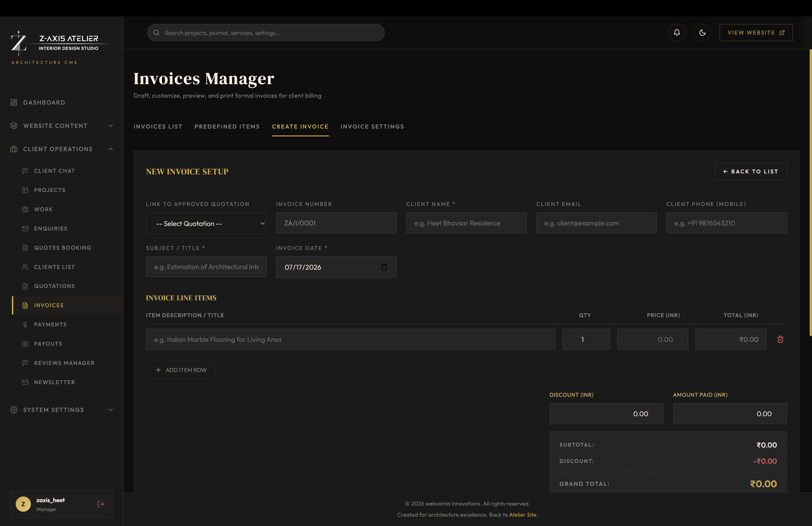This screenshot has height=526, width=812.
Task: Expand the System Settings section chevron
Action: 111,410
